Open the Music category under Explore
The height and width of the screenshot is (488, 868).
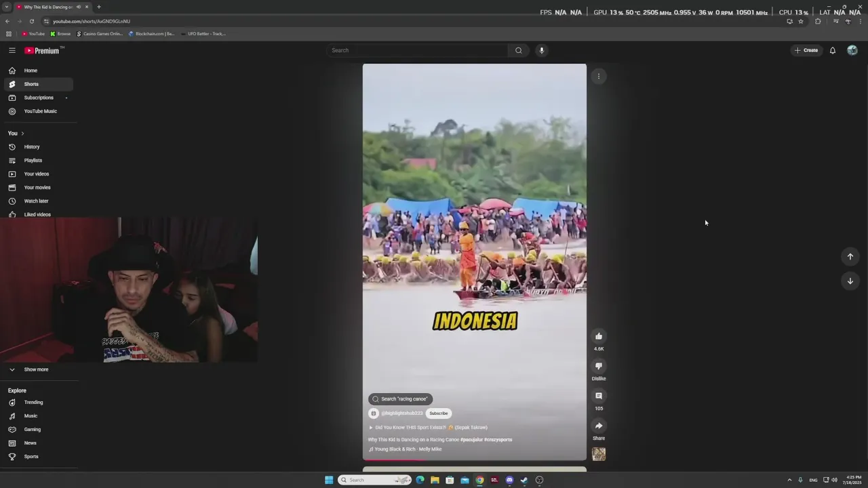click(x=38, y=416)
